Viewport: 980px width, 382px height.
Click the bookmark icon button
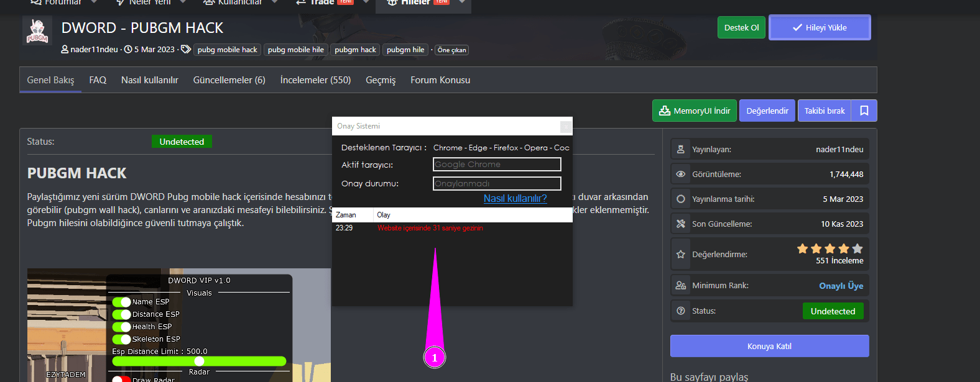(x=864, y=111)
